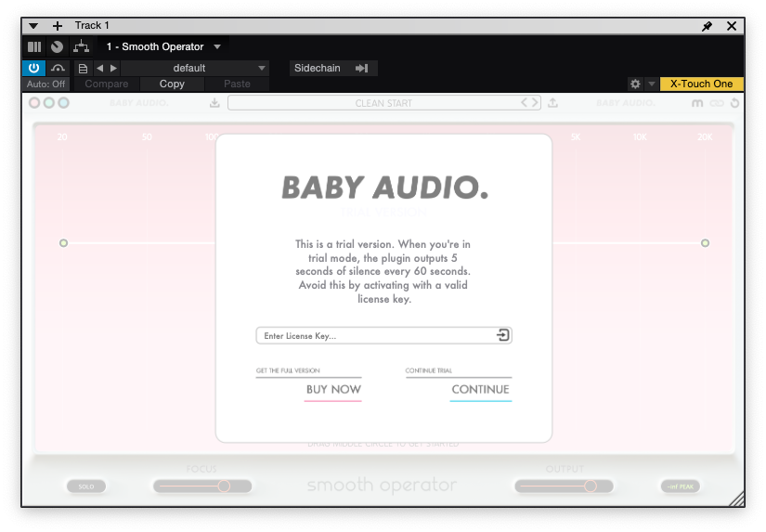
Task: Click the FOCUS slider handle
Action: pyautogui.click(x=224, y=486)
